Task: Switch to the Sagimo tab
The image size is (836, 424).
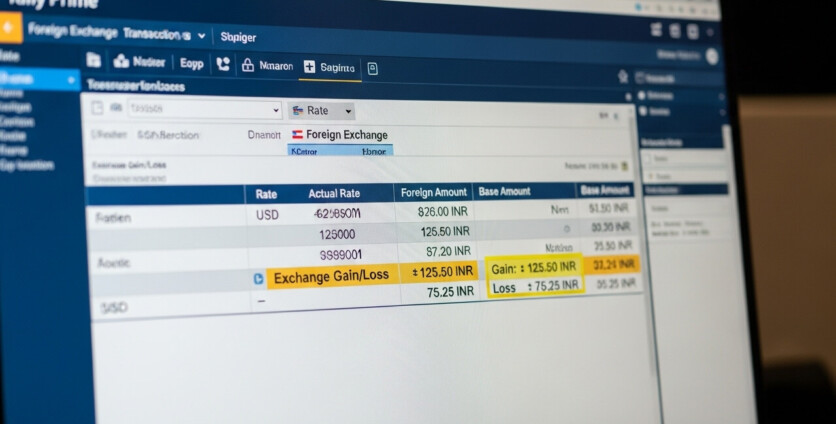Action: pos(330,68)
